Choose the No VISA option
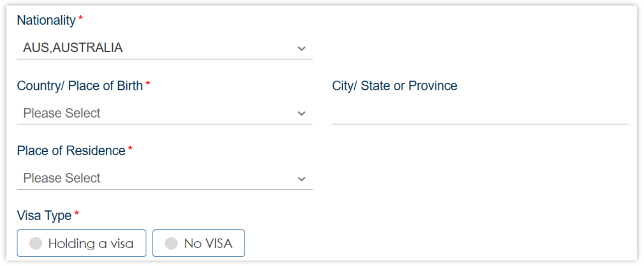 [199, 243]
